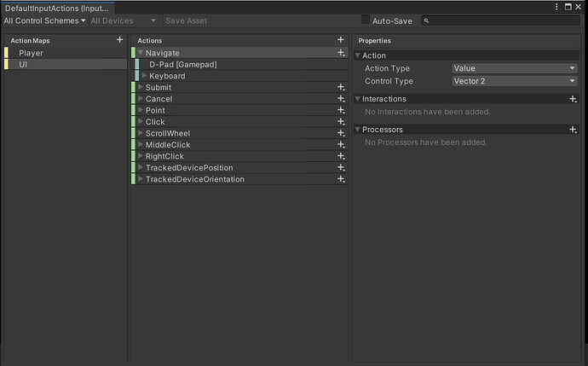This screenshot has height=366, width=588.
Task: Open the All Control Schemes dropdown
Action: coord(44,20)
